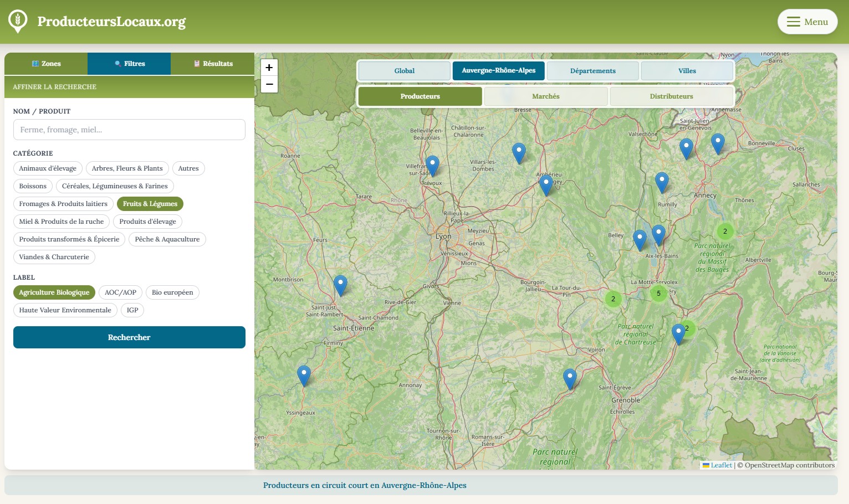The image size is (849, 504).
Task: Open OpenStreetMap contributors credit text
Action: tap(786, 465)
